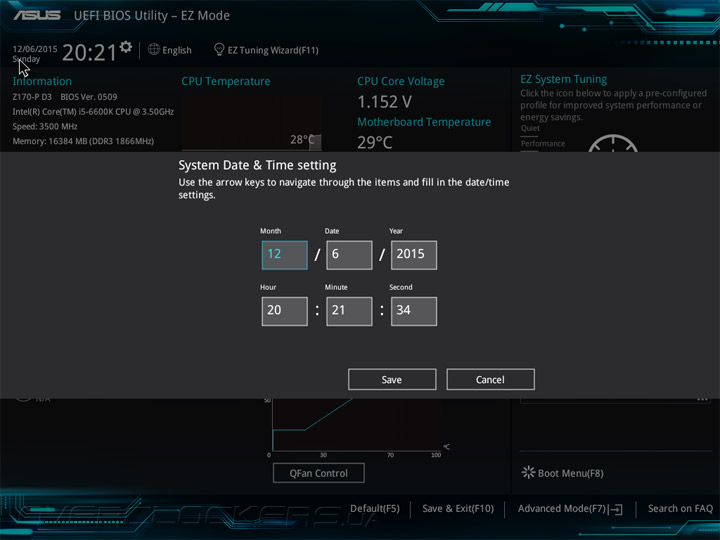The width and height of the screenshot is (720, 540).
Task: Click the Boot Menu star icon
Action: tap(529, 472)
